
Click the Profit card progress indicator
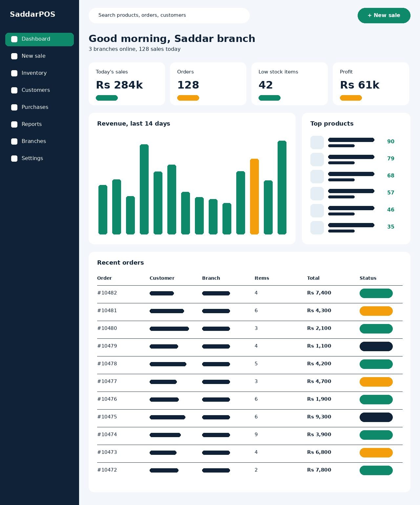pyautogui.click(x=351, y=98)
